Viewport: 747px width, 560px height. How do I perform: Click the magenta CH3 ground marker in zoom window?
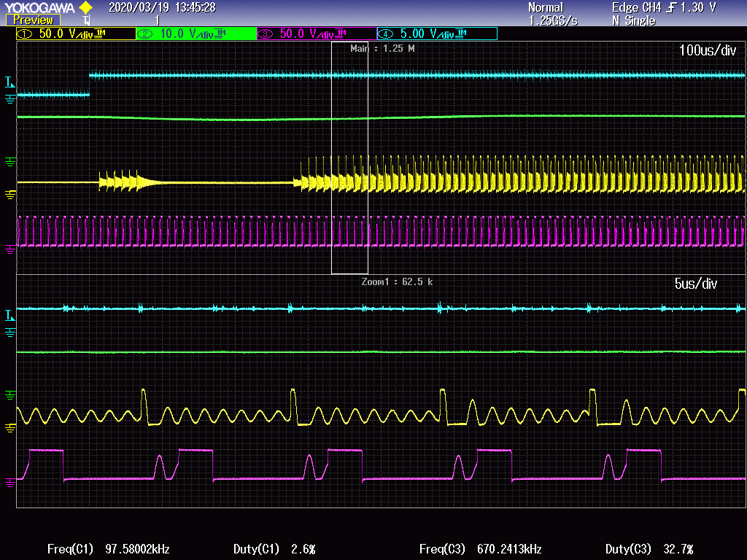[10, 483]
